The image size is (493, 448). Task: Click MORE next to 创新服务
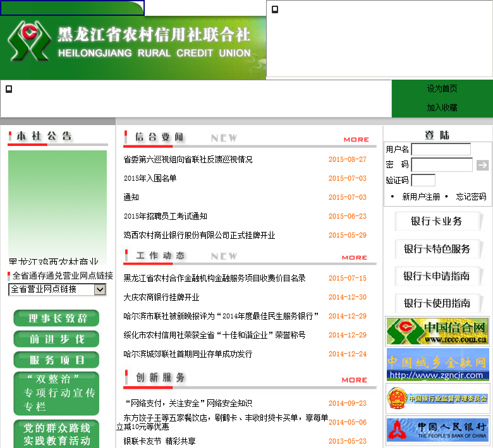click(355, 380)
